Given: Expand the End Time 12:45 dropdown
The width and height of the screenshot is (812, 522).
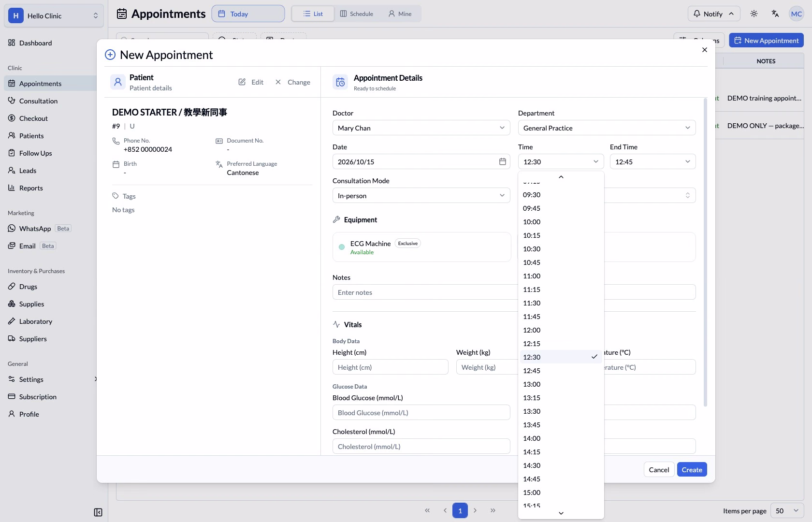Looking at the screenshot, I should [652, 161].
